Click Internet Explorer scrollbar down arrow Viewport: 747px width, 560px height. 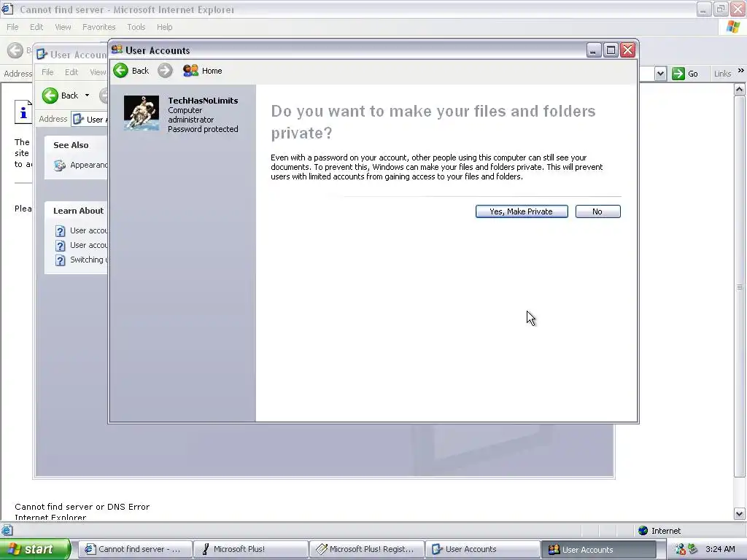(740, 514)
